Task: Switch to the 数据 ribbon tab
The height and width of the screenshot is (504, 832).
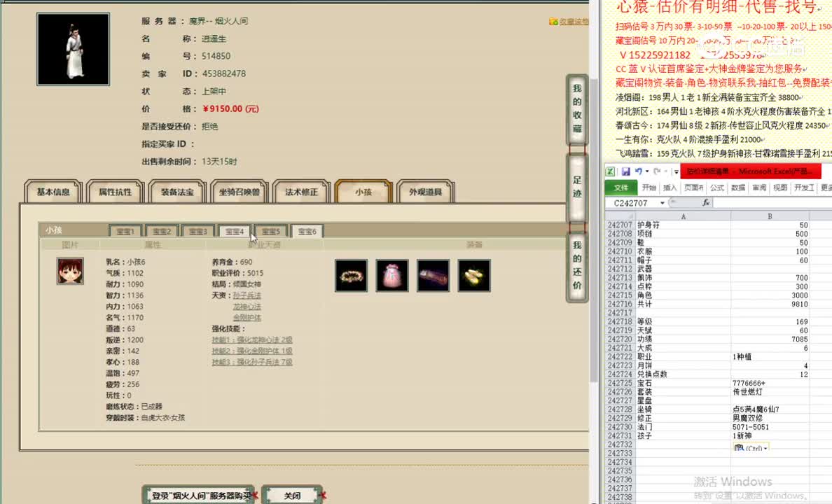Action: point(739,188)
